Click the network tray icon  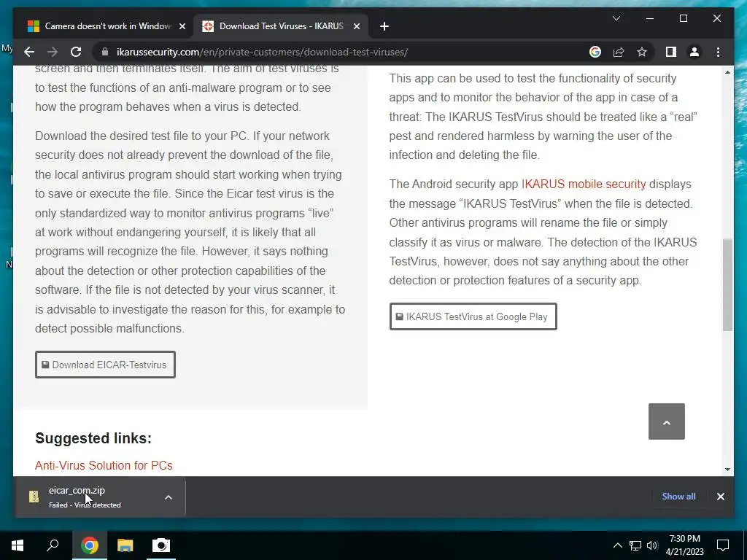point(635,545)
